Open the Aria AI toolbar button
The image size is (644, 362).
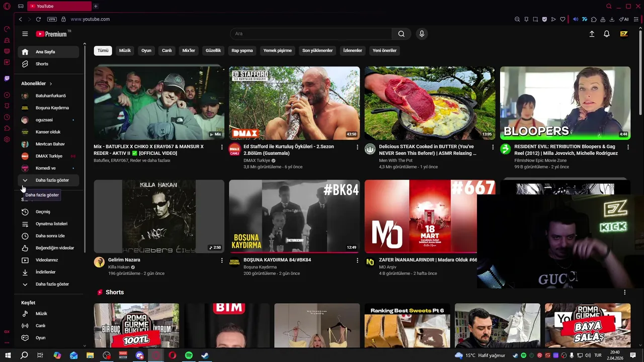[x=624, y=19]
